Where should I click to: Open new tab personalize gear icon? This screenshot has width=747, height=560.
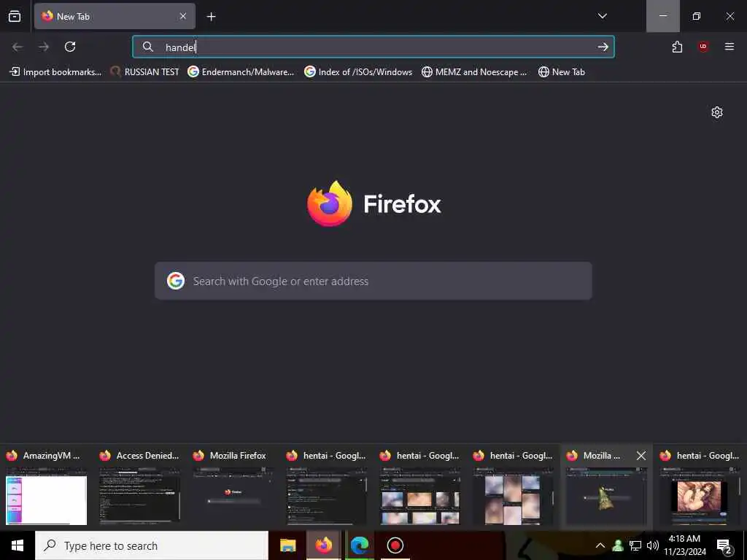pyautogui.click(x=716, y=112)
